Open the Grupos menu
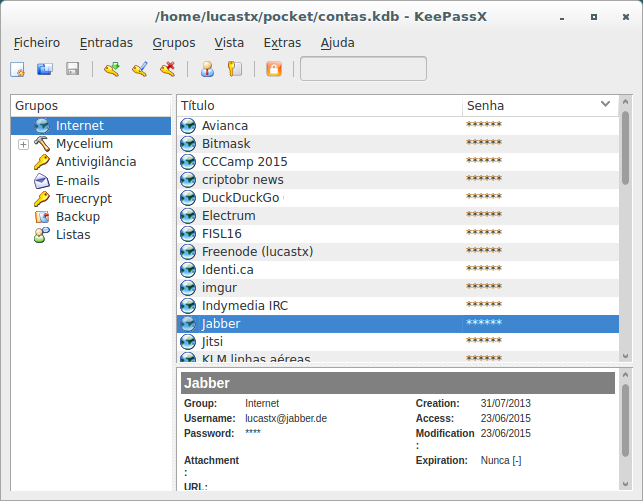643x501 pixels. [174, 43]
